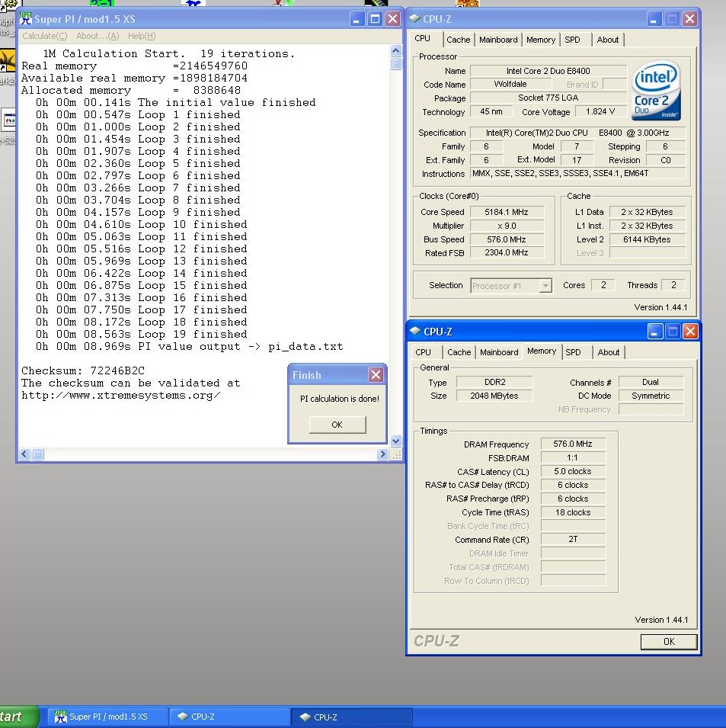
Task: Click the http://www.xtremesystems.org/ text
Action: coord(121,395)
